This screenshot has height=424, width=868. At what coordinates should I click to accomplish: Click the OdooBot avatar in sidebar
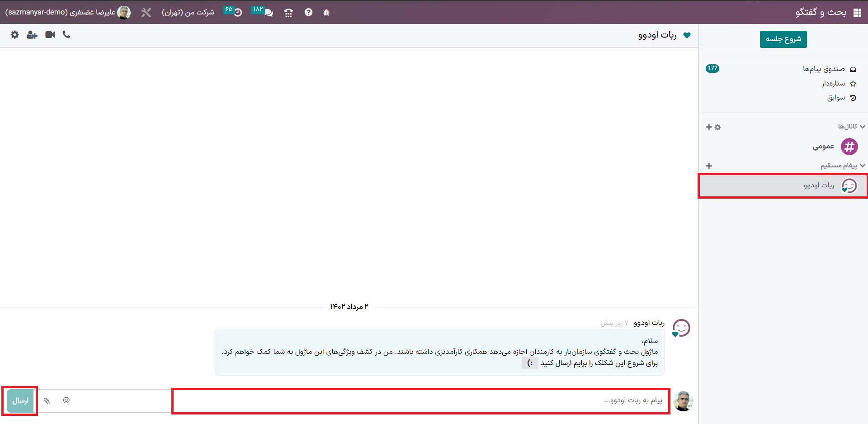(x=849, y=186)
